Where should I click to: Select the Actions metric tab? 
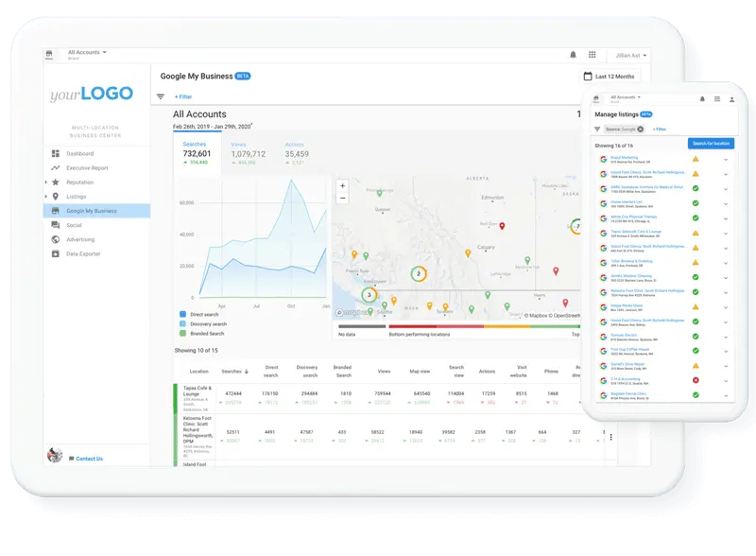click(297, 153)
